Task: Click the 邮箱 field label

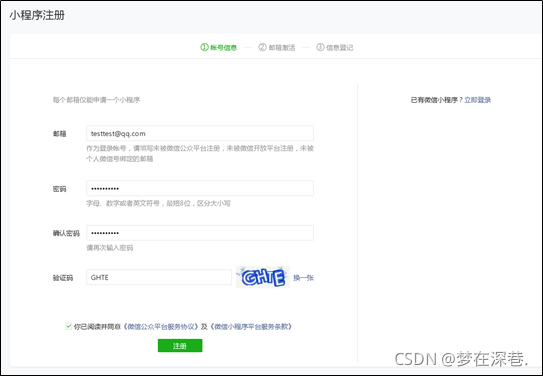Action: (60, 134)
